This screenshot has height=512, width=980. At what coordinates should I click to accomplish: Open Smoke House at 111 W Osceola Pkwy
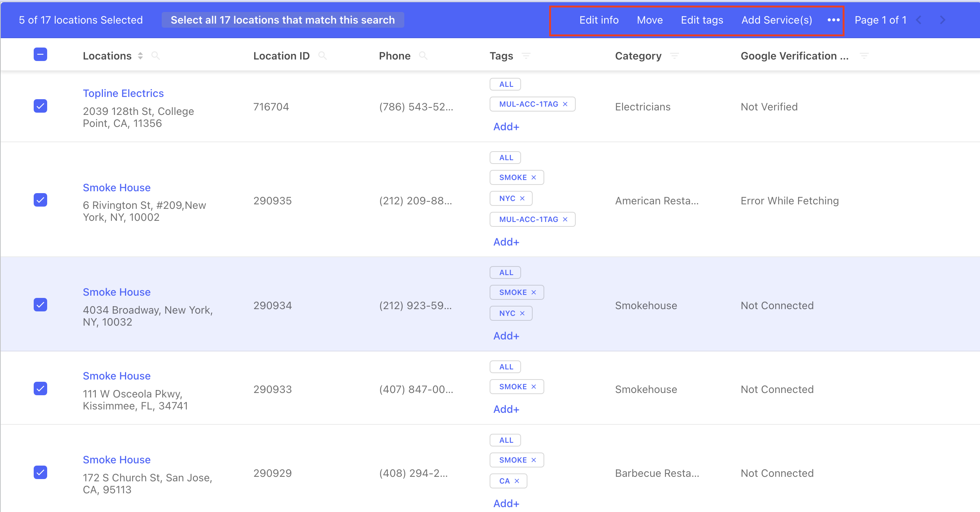[x=117, y=376]
